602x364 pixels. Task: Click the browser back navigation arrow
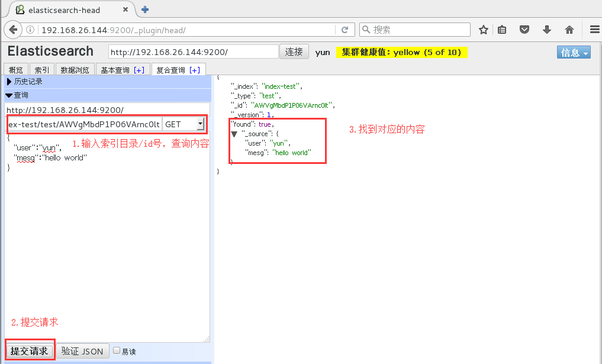point(13,29)
